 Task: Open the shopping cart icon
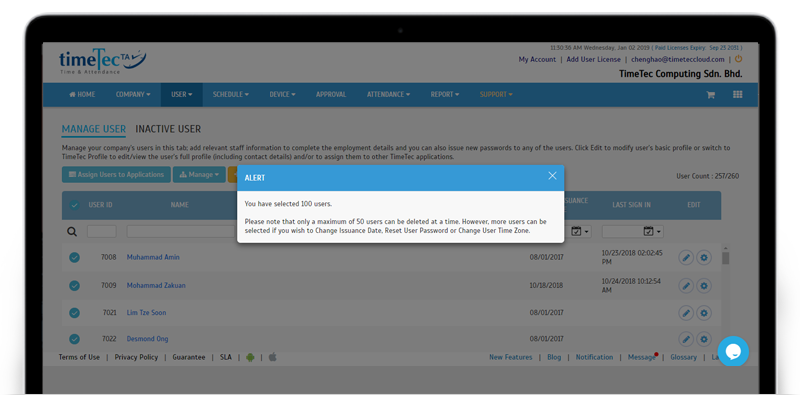tap(710, 95)
